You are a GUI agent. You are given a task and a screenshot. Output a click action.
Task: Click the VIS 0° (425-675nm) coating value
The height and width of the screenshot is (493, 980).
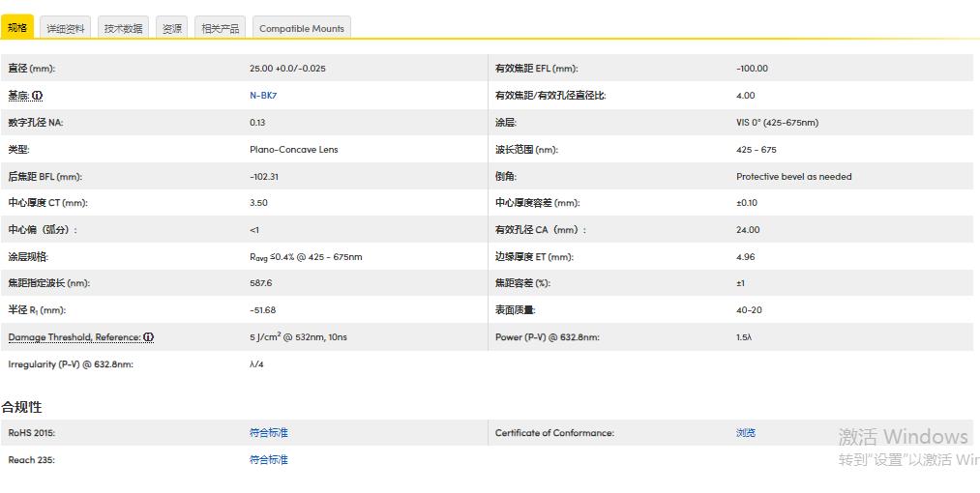point(777,123)
